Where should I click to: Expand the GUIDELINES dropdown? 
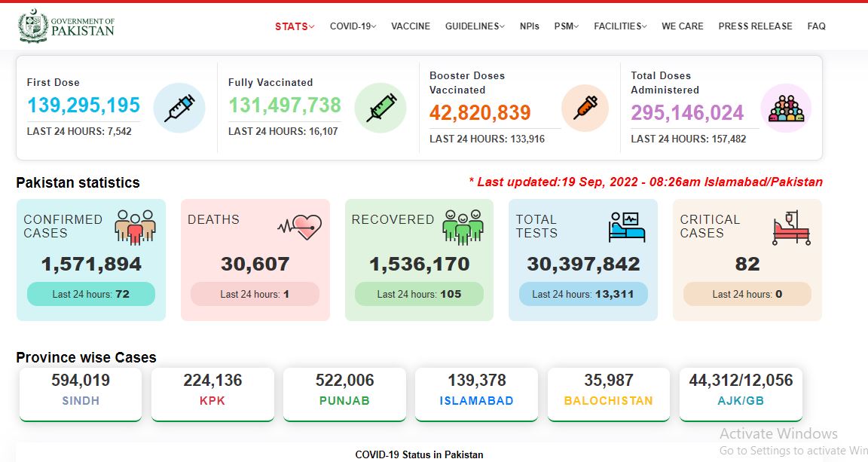click(x=475, y=26)
